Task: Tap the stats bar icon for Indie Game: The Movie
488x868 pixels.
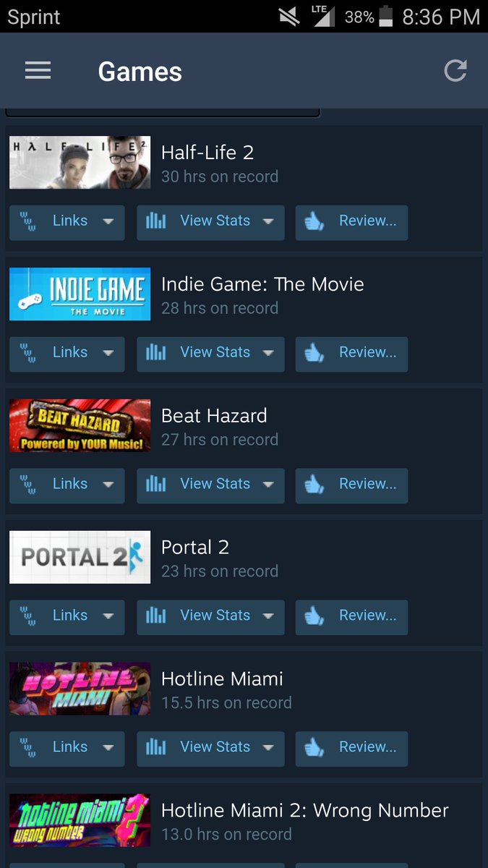Action: (x=155, y=354)
